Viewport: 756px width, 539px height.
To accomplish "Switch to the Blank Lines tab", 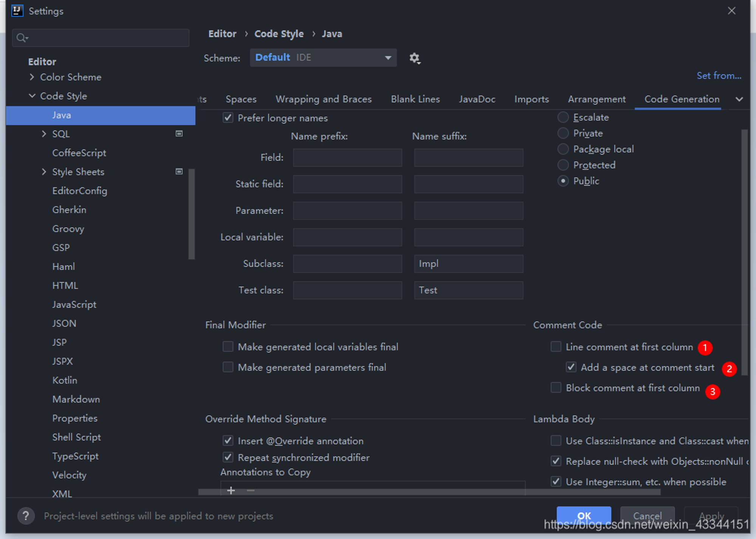I will coord(415,99).
